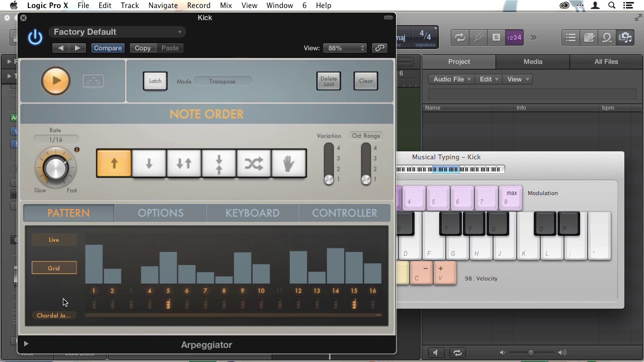
Task: Select the Down note order arrow
Action: tap(149, 163)
